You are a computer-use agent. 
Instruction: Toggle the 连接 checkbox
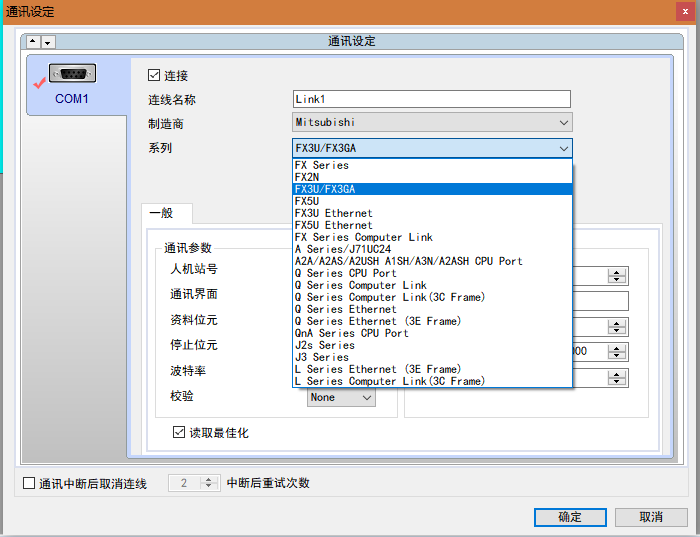pos(154,75)
